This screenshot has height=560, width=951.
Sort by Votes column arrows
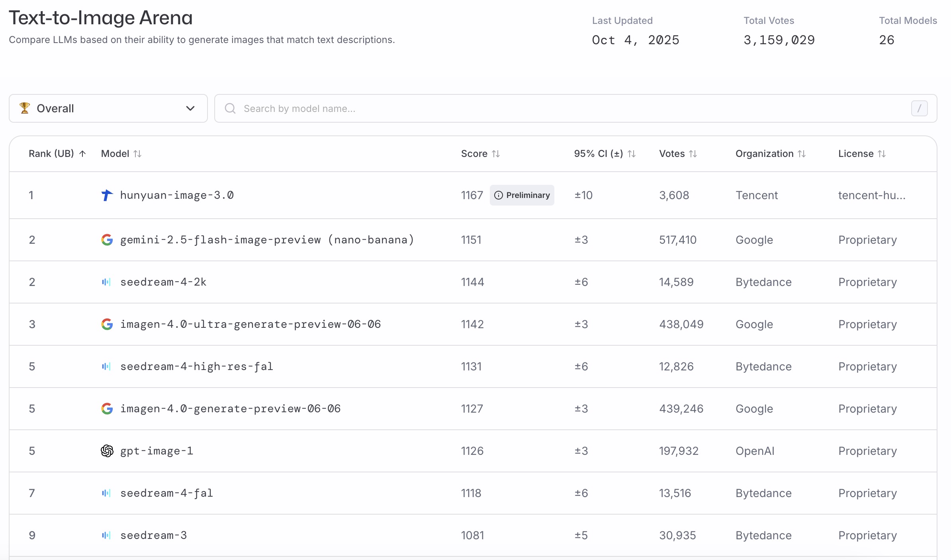click(693, 154)
